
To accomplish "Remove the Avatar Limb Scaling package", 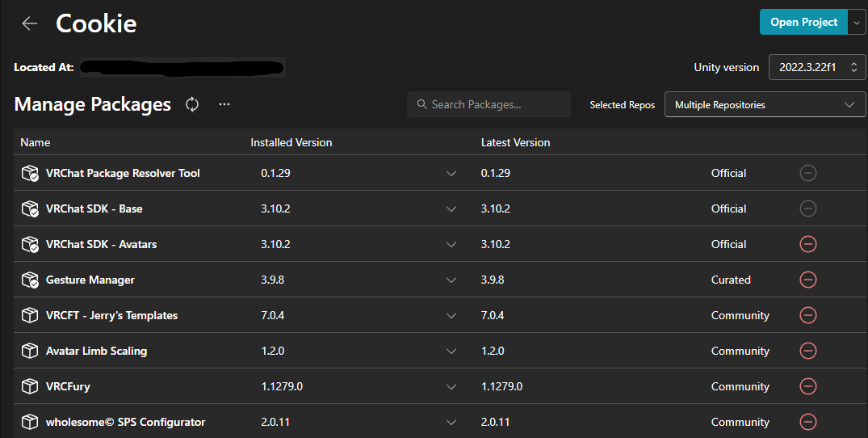I will (807, 351).
